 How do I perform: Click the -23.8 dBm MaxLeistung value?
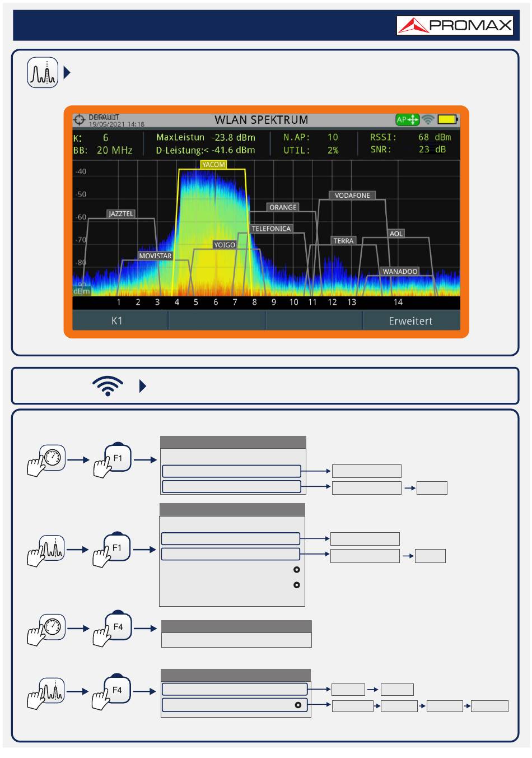coord(234,137)
